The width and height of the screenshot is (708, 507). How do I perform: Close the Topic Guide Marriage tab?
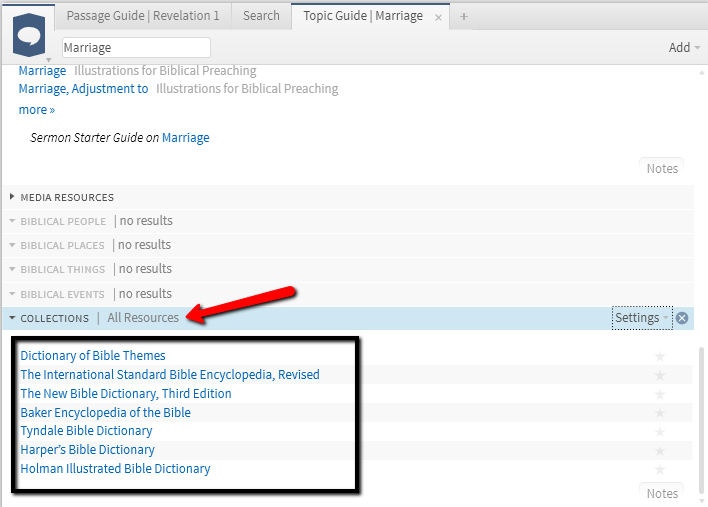point(438,18)
